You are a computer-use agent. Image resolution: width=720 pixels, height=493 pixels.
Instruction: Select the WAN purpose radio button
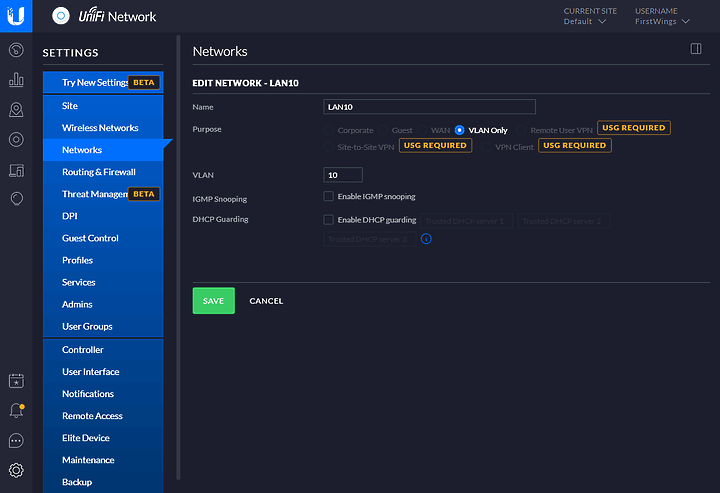(422, 130)
